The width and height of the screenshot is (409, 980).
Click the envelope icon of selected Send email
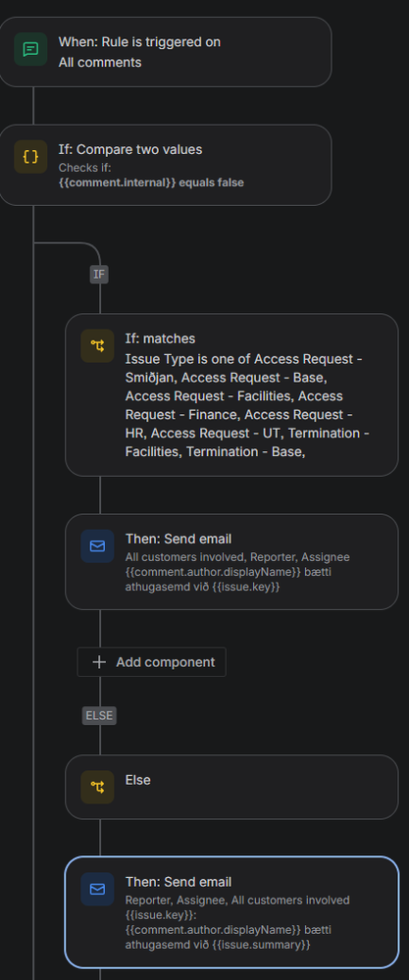97,890
